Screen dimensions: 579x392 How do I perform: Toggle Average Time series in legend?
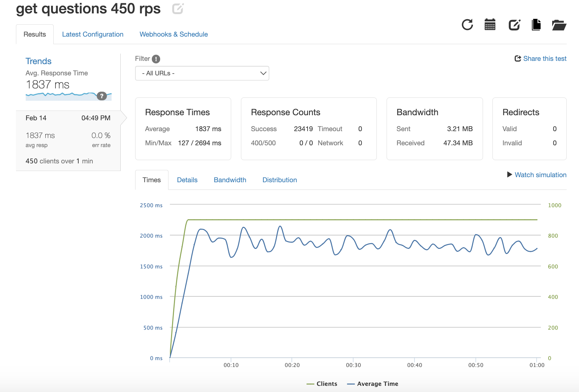tap(372, 384)
